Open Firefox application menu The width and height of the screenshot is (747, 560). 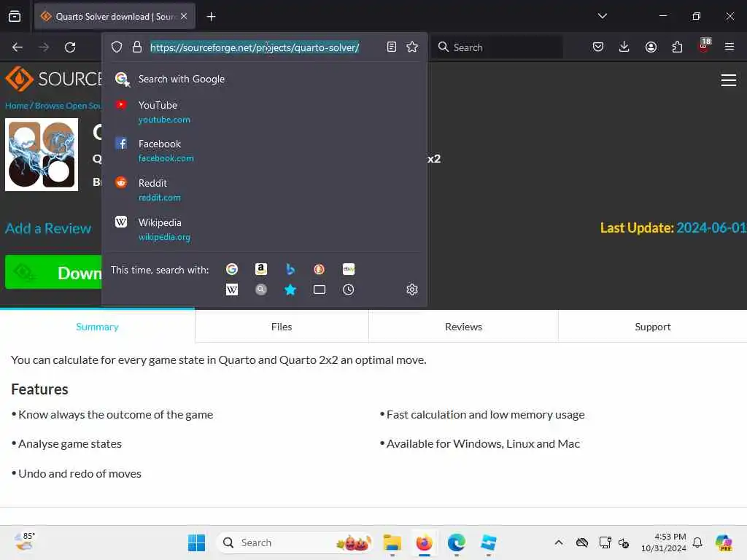tap(729, 47)
